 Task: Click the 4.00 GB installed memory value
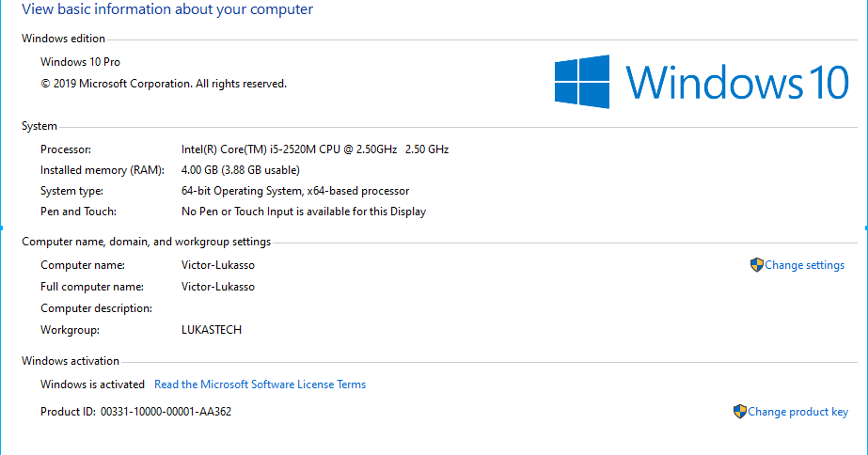(240, 170)
